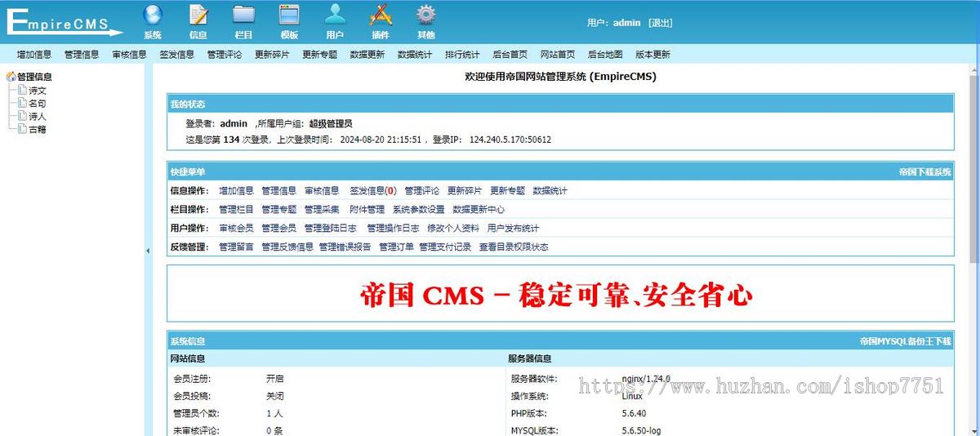
Task: Click 排行统计 in the top menu bar
Action: tap(462, 55)
